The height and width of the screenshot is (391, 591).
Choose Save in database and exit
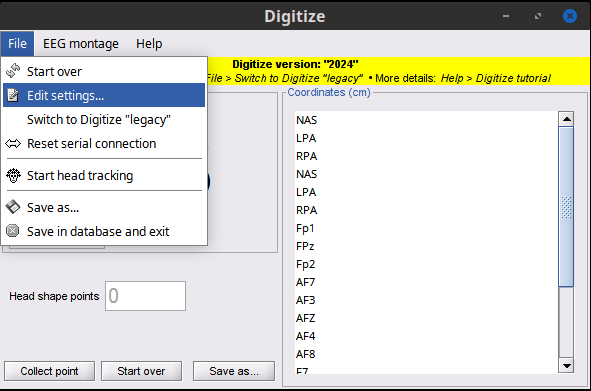click(x=104, y=231)
